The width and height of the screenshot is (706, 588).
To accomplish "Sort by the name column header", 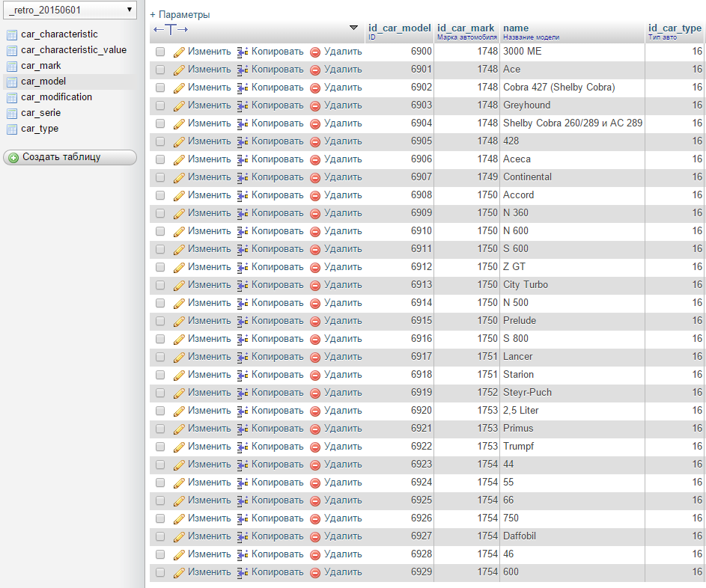I will point(516,28).
